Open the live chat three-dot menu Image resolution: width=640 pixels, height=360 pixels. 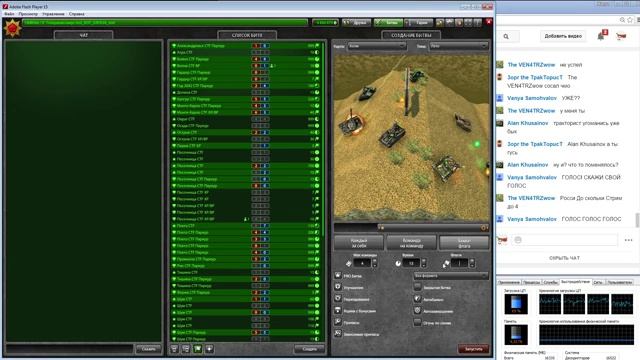coord(628,240)
